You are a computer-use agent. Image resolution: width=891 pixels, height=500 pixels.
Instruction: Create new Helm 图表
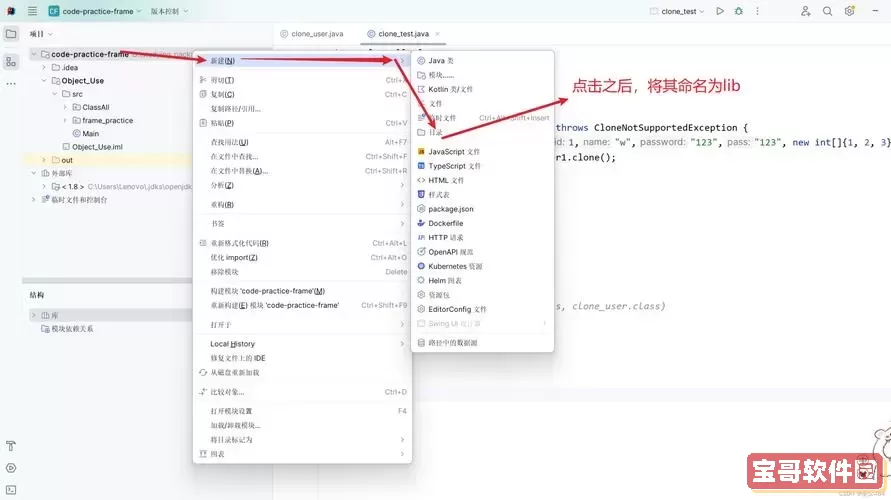pos(482,281)
